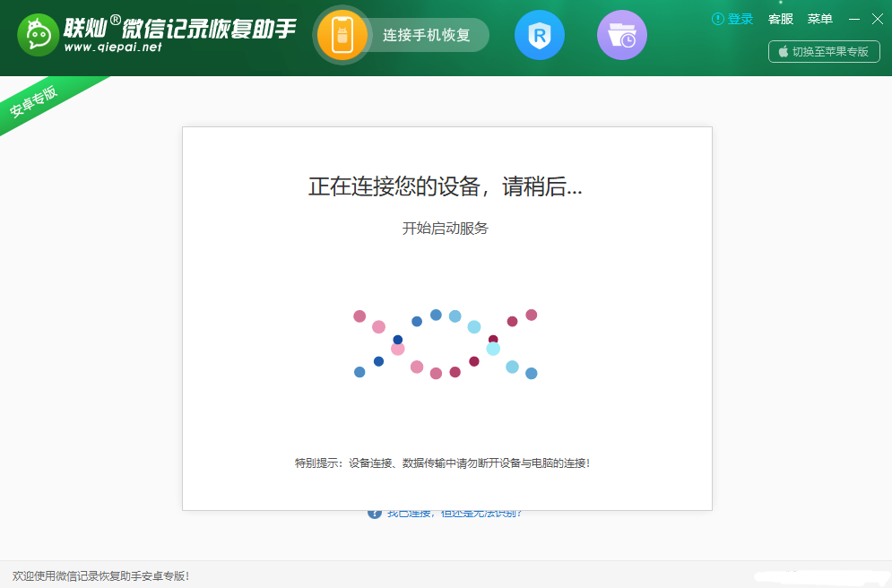Open the 菜单 menu
The image size is (892, 588).
click(x=820, y=19)
